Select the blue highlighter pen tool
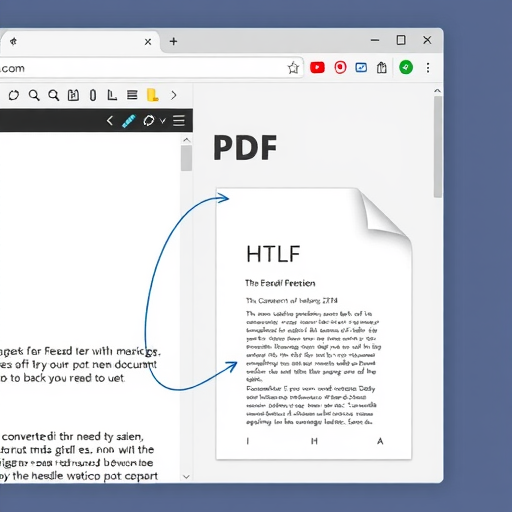This screenshot has width=512, height=512. [x=129, y=121]
